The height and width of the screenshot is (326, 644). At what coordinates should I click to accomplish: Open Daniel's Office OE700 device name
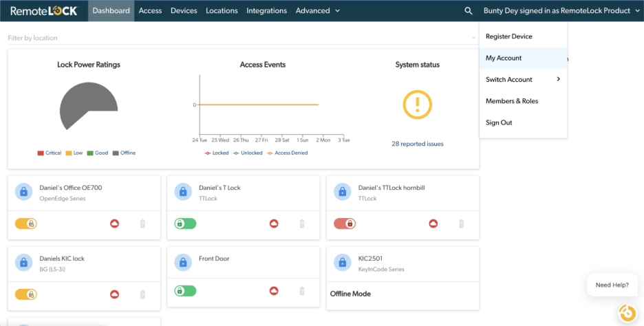point(71,188)
